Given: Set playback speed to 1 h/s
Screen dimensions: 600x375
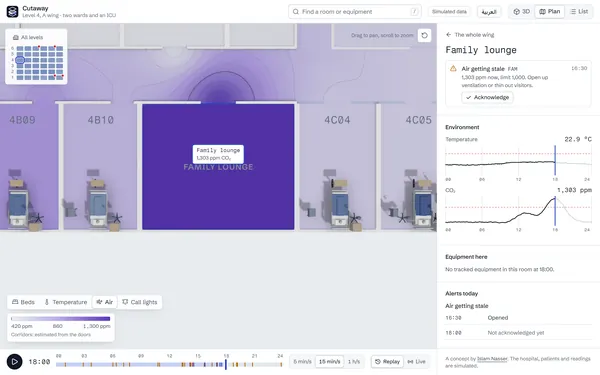Looking at the screenshot, I should tap(354, 362).
